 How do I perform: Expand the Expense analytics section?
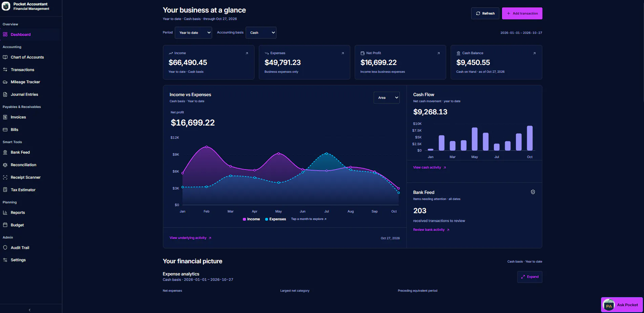click(x=530, y=277)
